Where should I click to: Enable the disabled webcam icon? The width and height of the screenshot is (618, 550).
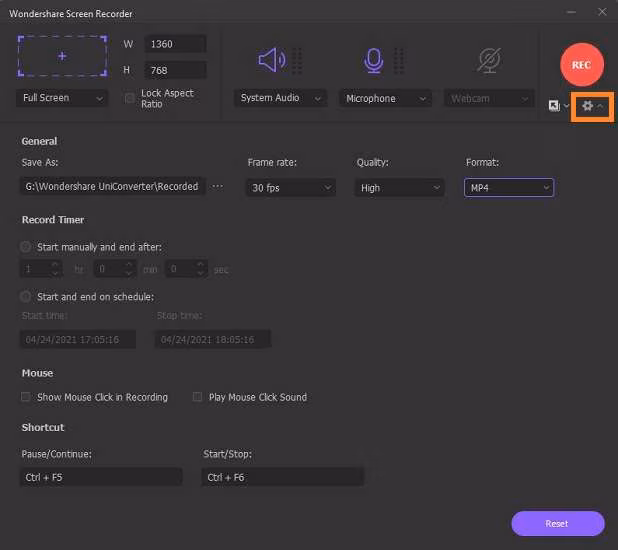pyautogui.click(x=489, y=60)
